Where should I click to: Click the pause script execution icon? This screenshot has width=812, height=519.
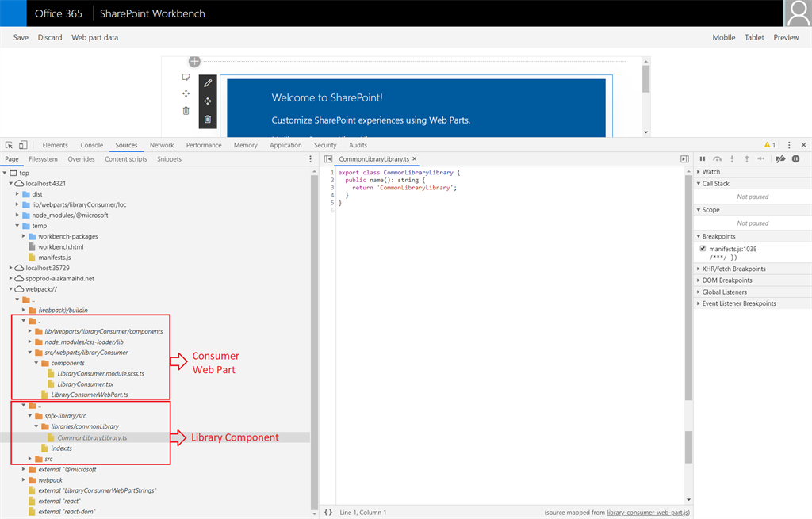click(x=703, y=159)
